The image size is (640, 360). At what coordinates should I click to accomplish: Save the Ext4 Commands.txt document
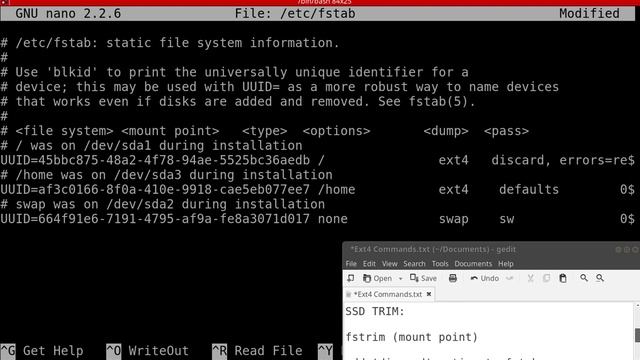(423, 278)
